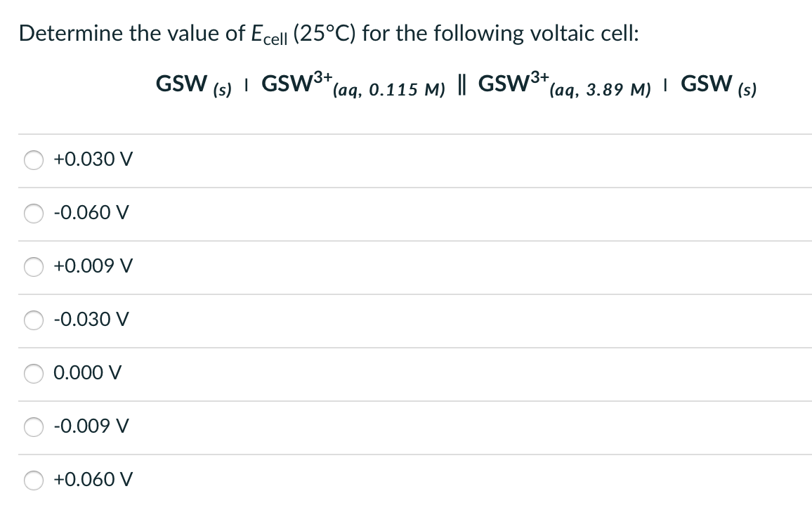
Task: Click the +0.030 V answer label text
Action: (90, 159)
